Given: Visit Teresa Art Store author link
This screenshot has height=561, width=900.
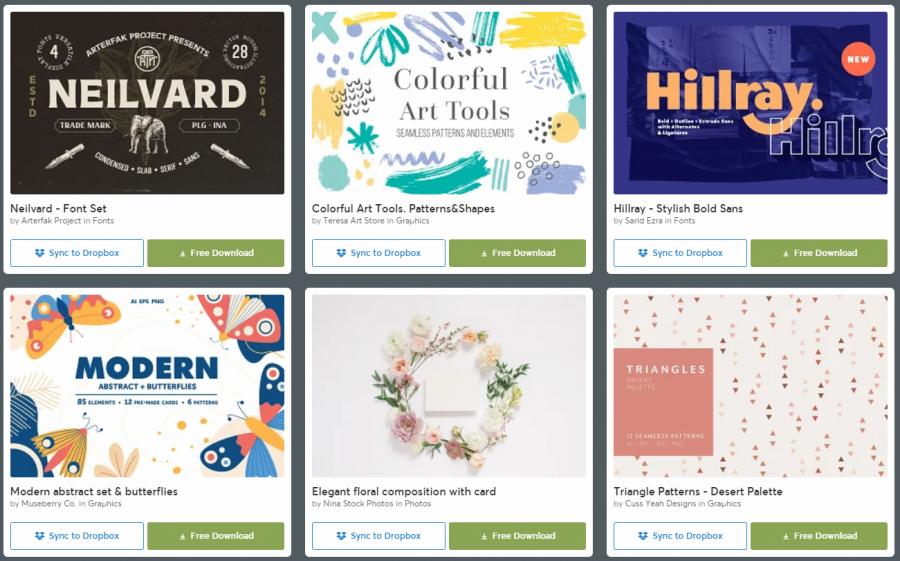Looking at the screenshot, I should click(354, 220).
